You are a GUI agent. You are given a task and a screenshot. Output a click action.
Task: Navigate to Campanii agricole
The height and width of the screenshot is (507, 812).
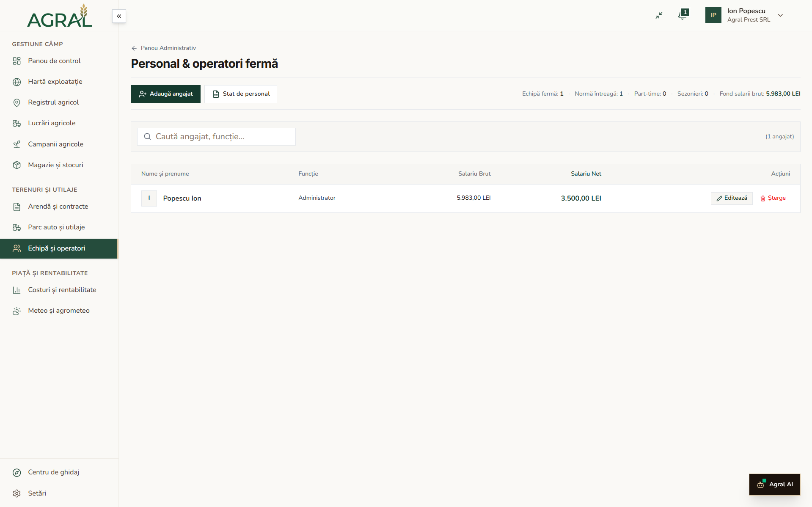(x=59, y=144)
